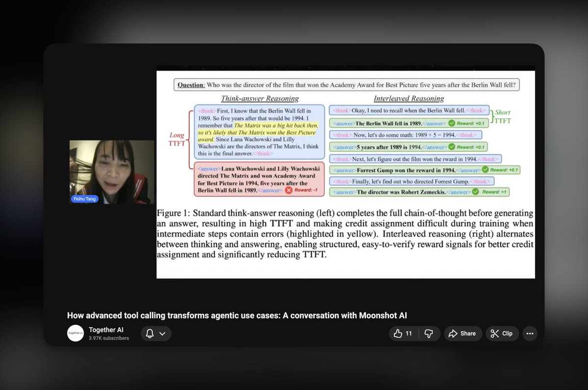Click the Share button
The image size is (588, 390).
tap(463, 334)
